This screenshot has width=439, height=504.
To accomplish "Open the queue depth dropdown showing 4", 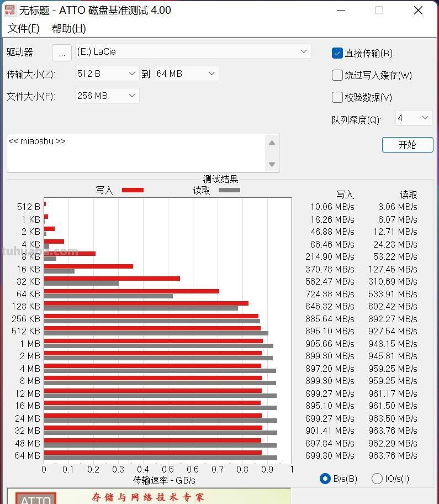I will click(414, 118).
